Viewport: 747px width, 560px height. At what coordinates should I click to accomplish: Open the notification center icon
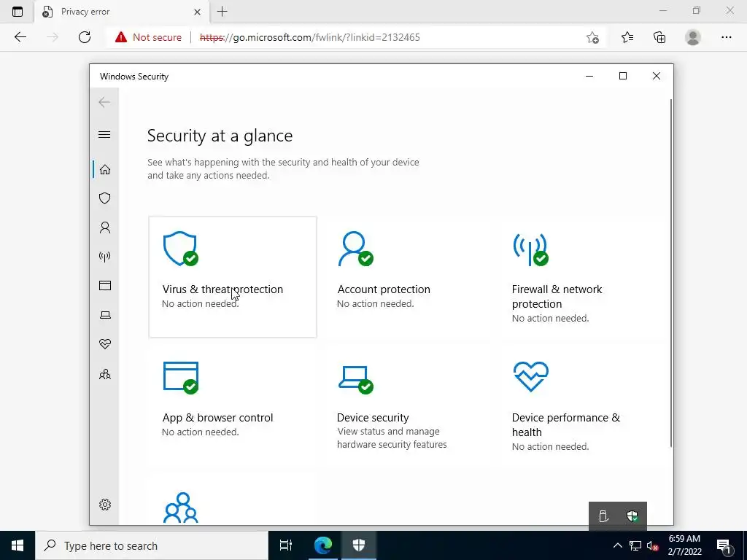[724, 545]
